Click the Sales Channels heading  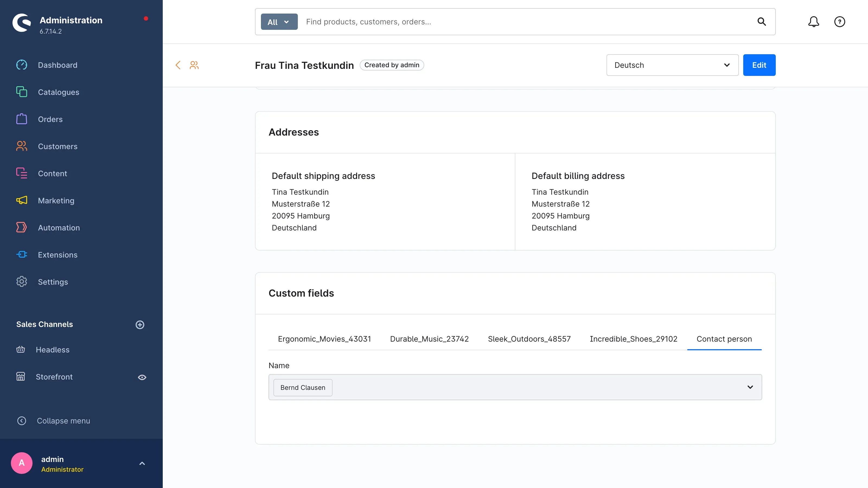coord(44,324)
